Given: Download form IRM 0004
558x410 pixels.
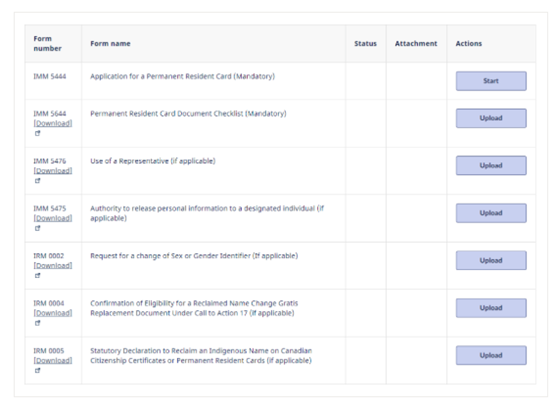Looking at the screenshot, I should click(x=53, y=313).
